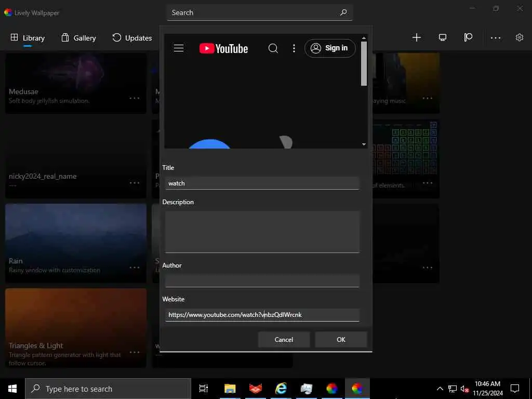The image size is (532, 399).
Task: Open options for the playing music wallpaper
Action: [x=428, y=98]
